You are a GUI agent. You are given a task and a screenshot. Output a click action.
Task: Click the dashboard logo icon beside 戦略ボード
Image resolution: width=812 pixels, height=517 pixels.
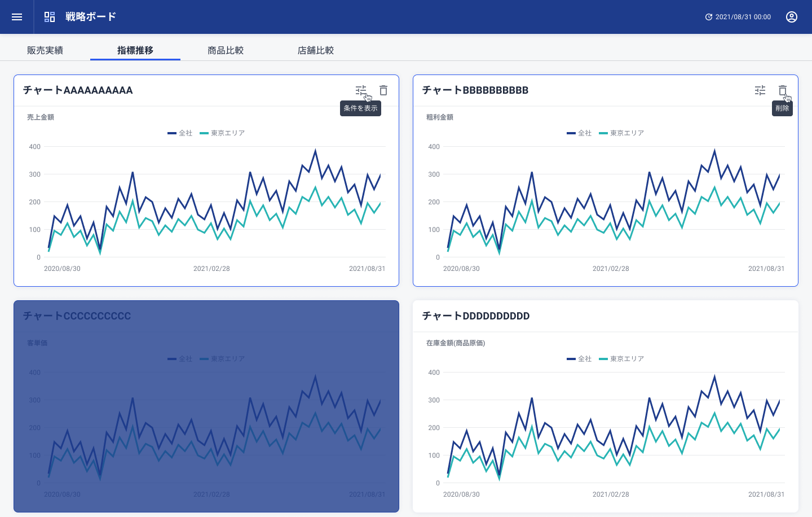coord(50,17)
